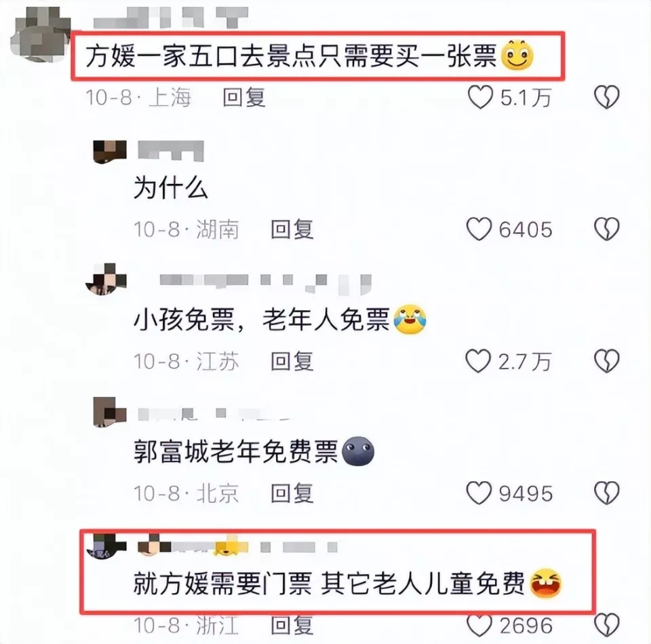Dislike the bottom comment from 浙江
651x644 pixels.
pyautogui.click(x=606, y=625)
